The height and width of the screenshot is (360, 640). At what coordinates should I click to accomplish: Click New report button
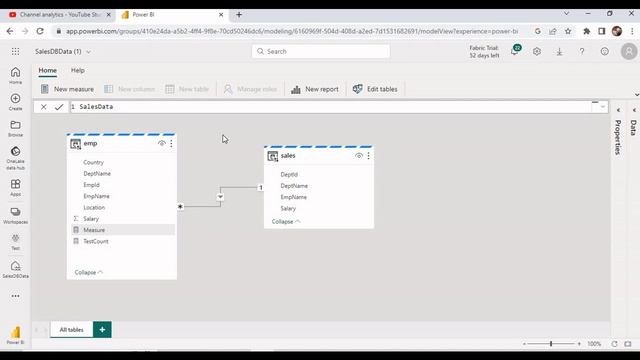[x=315, y=89]
